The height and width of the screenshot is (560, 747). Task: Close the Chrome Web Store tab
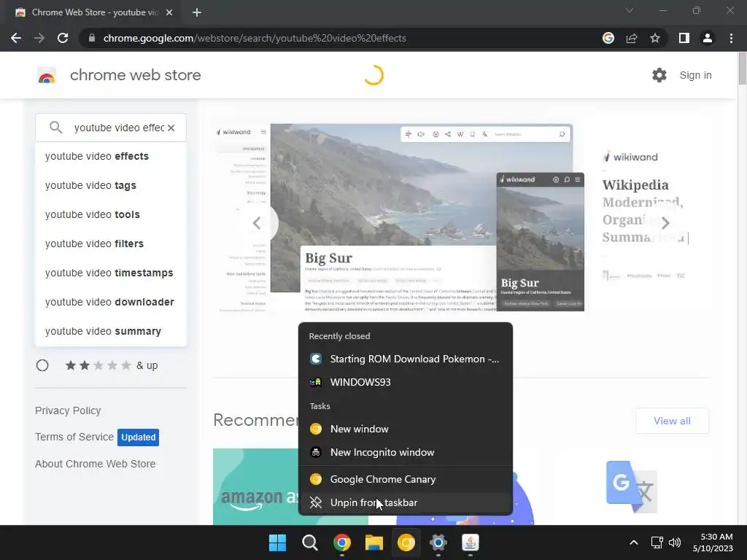pos(169,12)
